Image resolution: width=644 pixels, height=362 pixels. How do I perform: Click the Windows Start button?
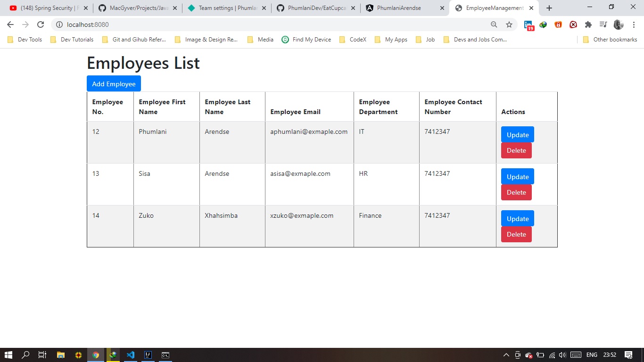click(8, 355)
